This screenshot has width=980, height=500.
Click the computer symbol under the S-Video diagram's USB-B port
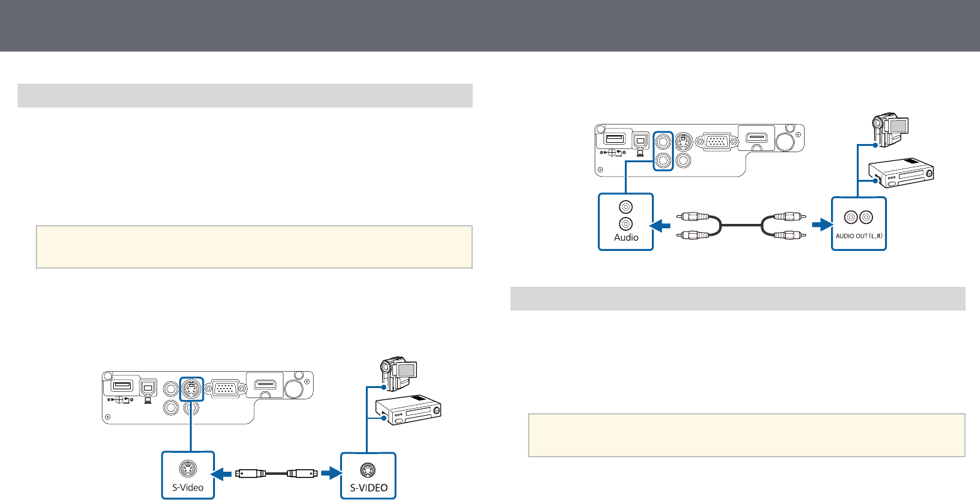[148, 400]
